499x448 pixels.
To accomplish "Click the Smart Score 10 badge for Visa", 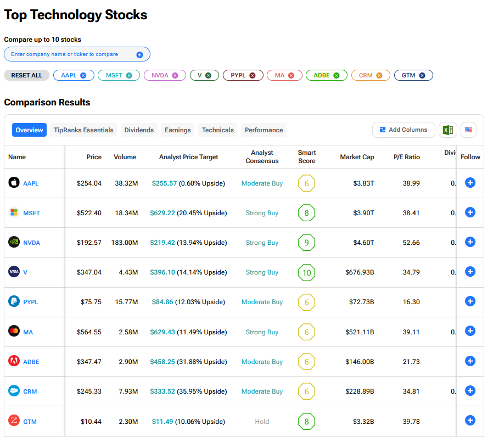I will 306,272.
